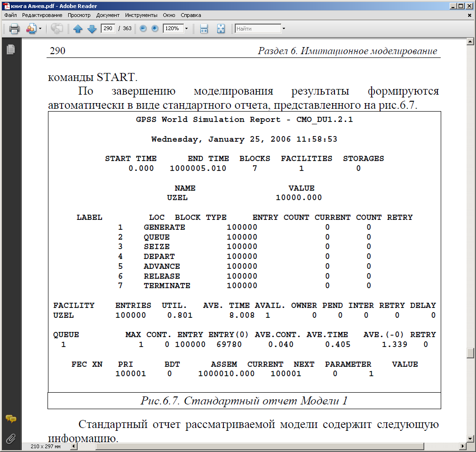476x452 pixels.
Task: Click the horizontal scrollbar left arrow
Action: tap(74, 446)
